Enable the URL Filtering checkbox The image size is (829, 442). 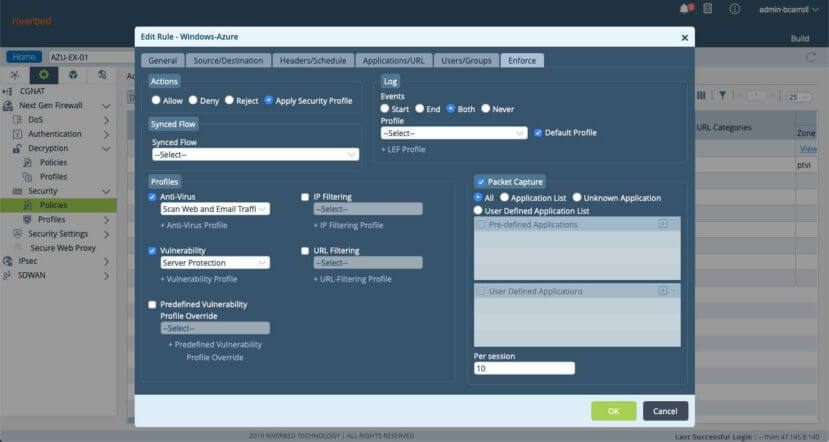(x=305, y=251)
